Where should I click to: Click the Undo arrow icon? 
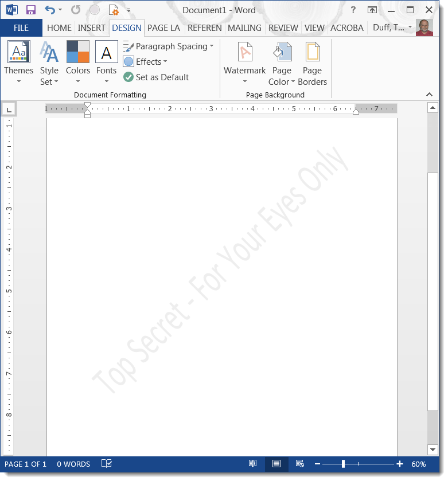click(50, 10)
